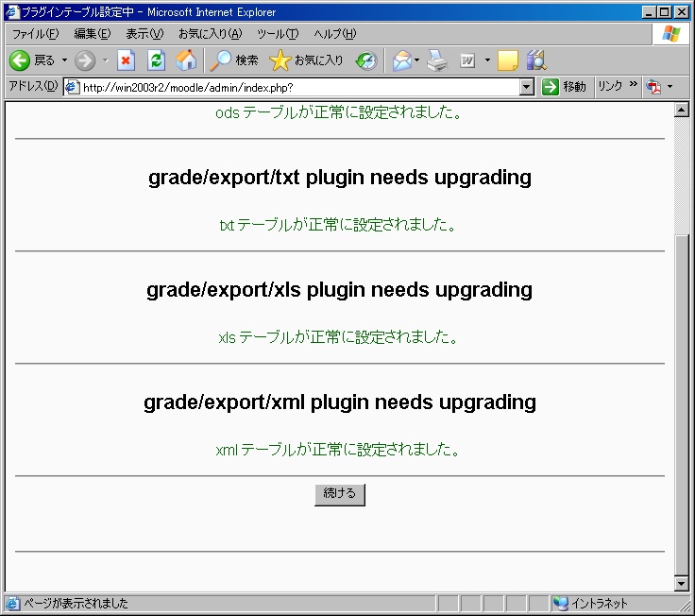695x616 pixels.
Task: Close the Internet Explorer window
Action: click(x=682, y=12)
